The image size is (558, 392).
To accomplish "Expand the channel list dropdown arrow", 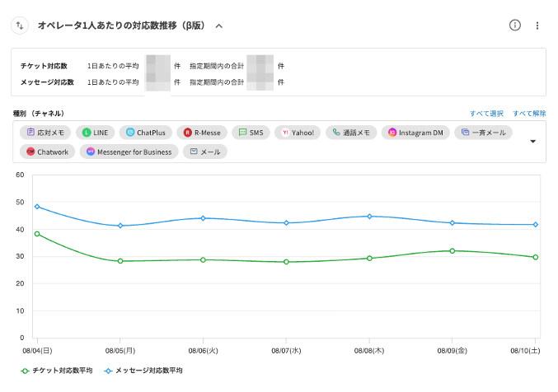I will pyautogui.click(x=532, y=141).
